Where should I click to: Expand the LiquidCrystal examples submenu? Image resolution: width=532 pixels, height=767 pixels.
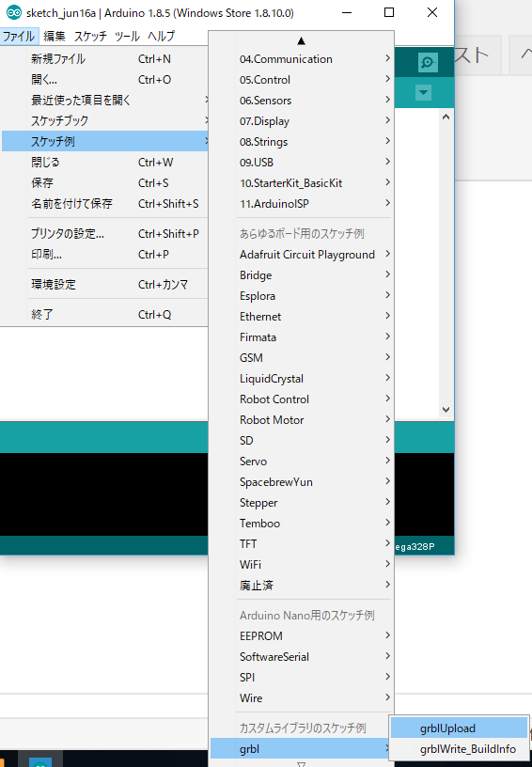(302, 379)
